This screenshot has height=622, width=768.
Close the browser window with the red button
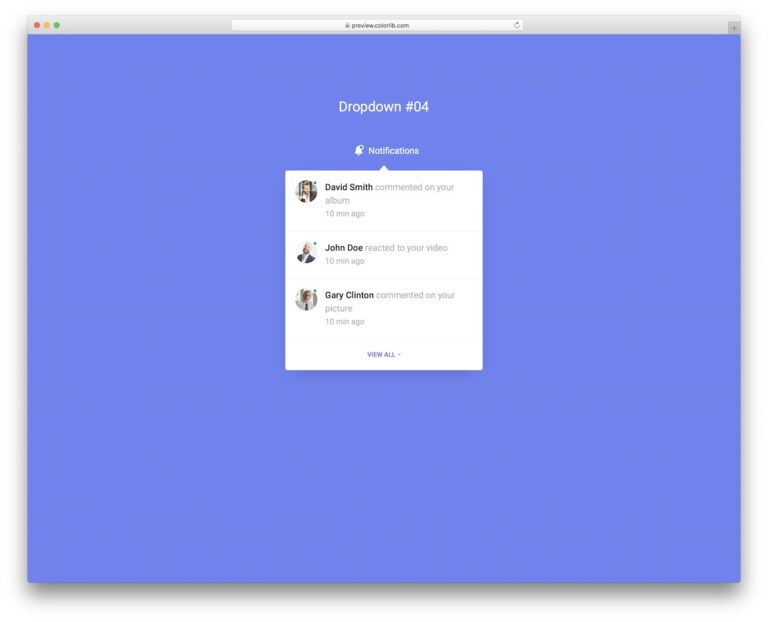[37, 25]
